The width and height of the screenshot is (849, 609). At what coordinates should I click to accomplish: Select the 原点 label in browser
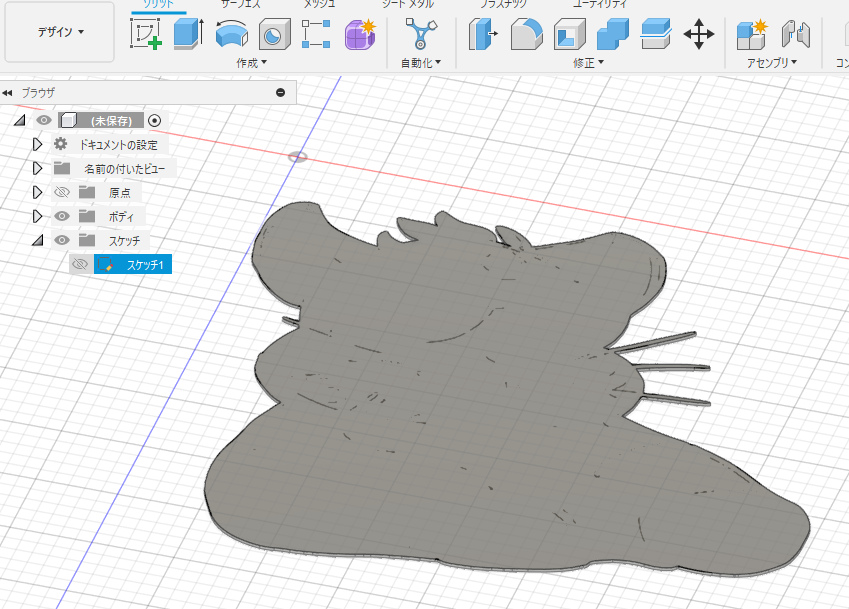click(x=120, y=192)
